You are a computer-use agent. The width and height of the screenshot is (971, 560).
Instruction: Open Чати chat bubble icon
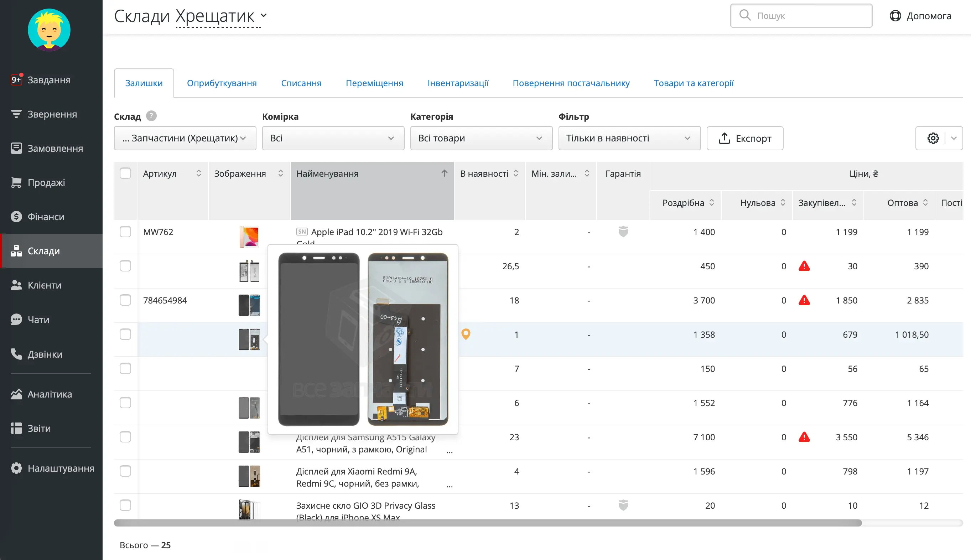[x=16, y=319]
